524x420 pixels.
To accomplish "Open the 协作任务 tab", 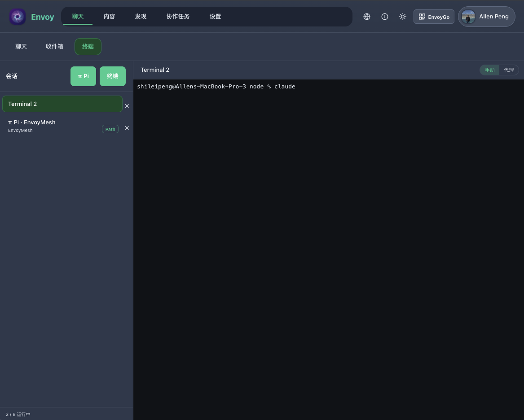I will [178, 17].
